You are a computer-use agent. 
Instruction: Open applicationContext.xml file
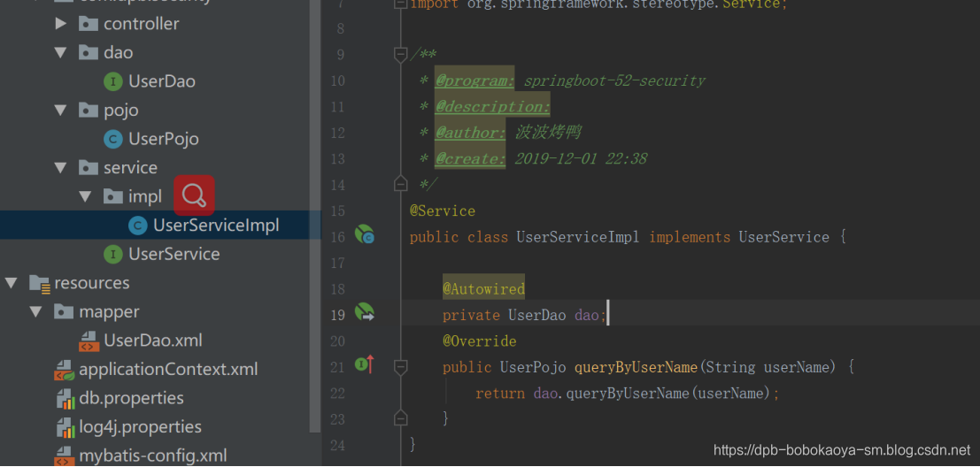click(x=168, y=370)
